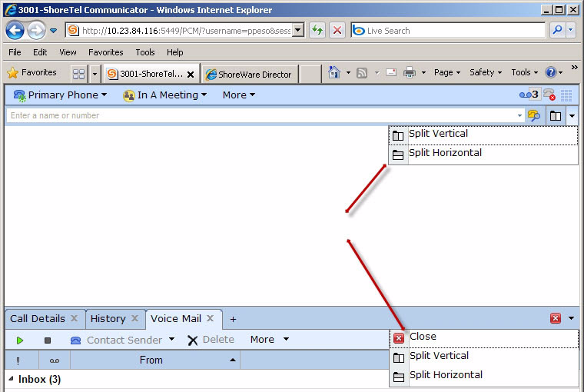Open the voicemail More menu
This screenshot has height=392, width=584.
(269, 340)
